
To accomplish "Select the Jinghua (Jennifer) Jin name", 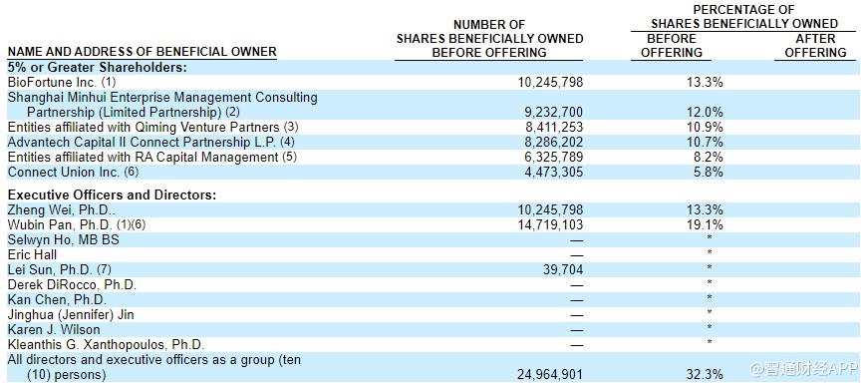I will (71, 315).
